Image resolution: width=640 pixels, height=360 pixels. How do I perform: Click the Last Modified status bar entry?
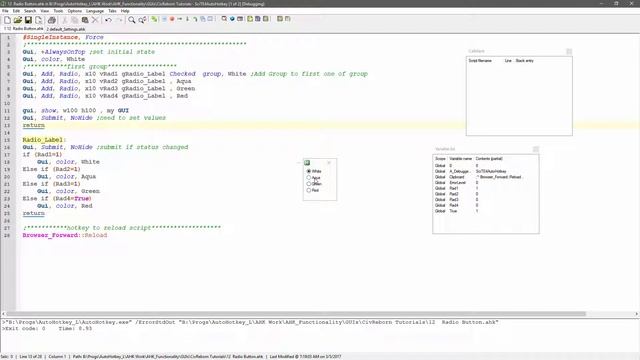pos(305,357)
